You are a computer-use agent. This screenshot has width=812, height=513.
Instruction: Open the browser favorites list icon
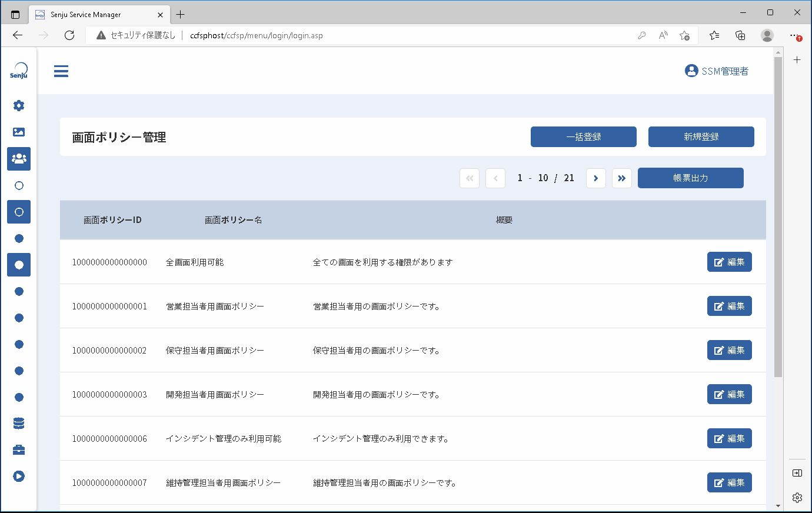(714, 35)
